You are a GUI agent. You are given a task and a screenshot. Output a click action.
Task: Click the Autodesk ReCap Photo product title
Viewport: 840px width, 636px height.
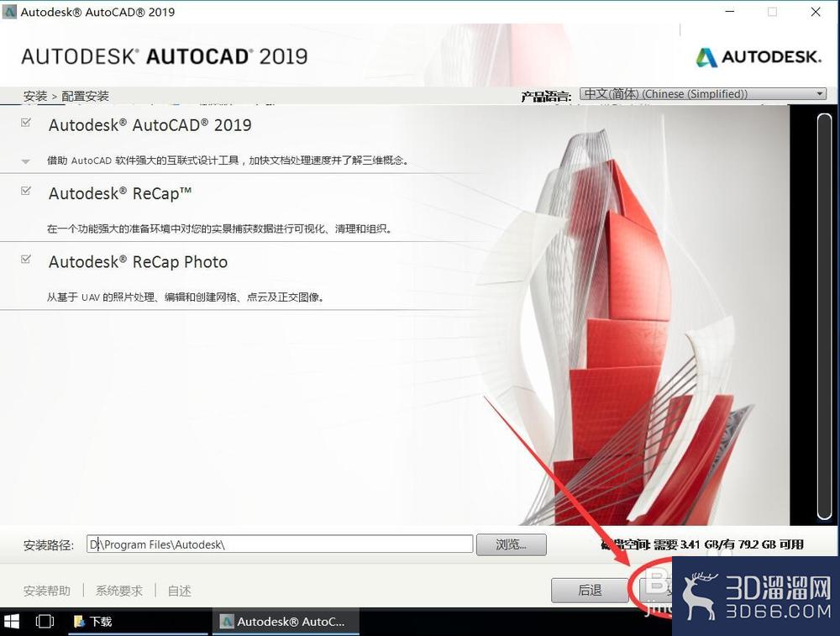point(139,262)
